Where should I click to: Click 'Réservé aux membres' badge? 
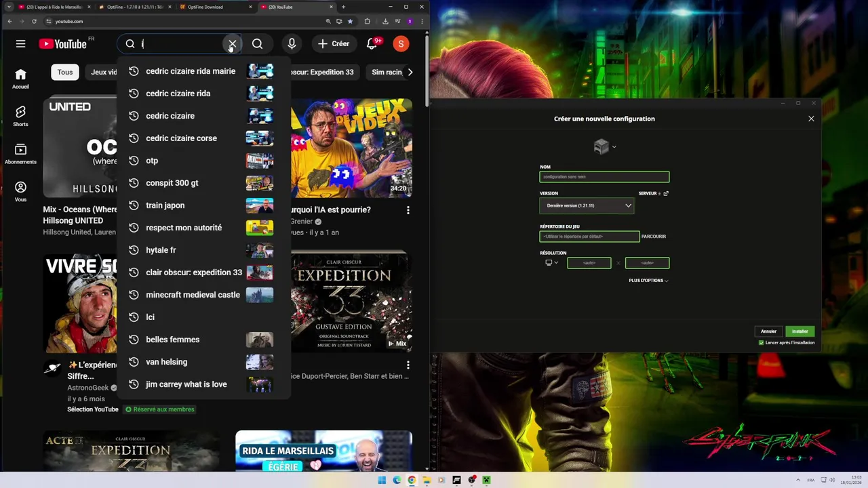tap(159, 409)
